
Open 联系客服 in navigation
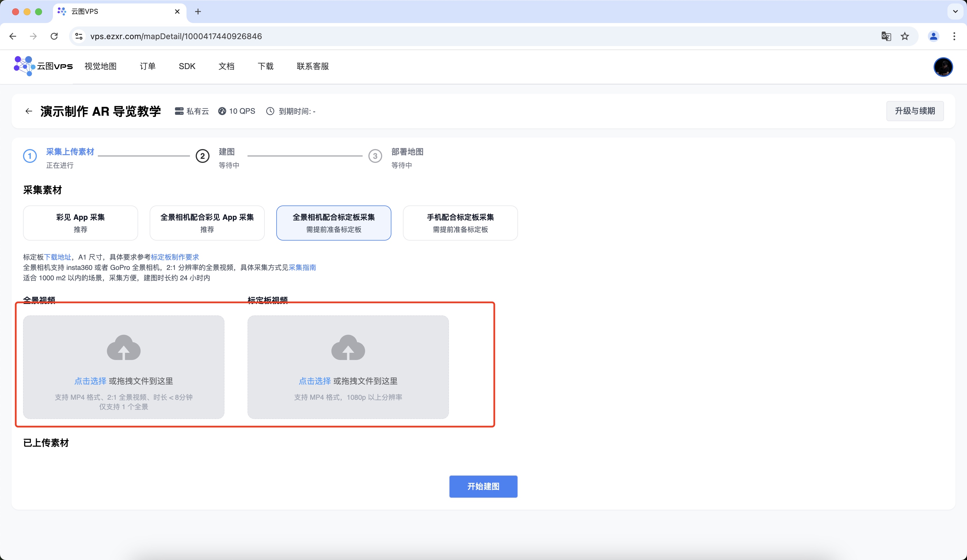click(x=313, y=66)
